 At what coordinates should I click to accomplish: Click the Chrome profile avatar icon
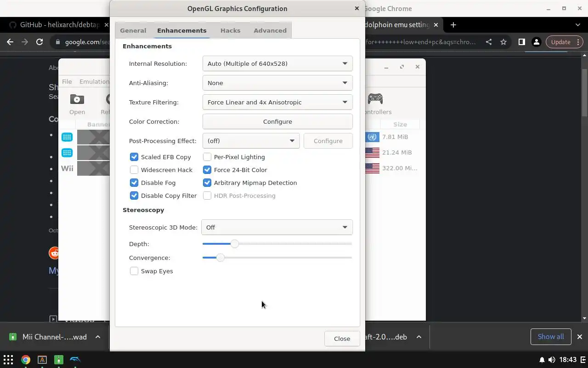(536, 42)
